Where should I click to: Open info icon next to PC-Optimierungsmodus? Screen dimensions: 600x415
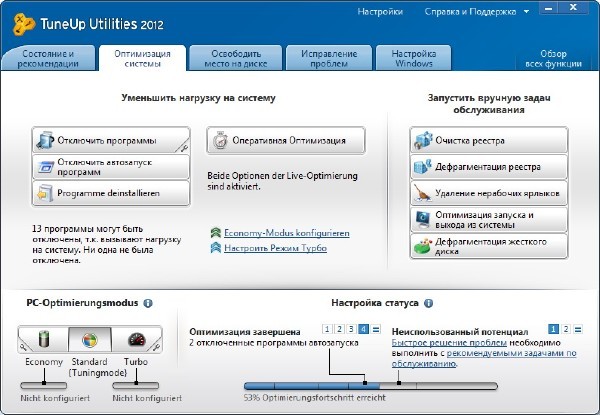click(x=148, y=303)
